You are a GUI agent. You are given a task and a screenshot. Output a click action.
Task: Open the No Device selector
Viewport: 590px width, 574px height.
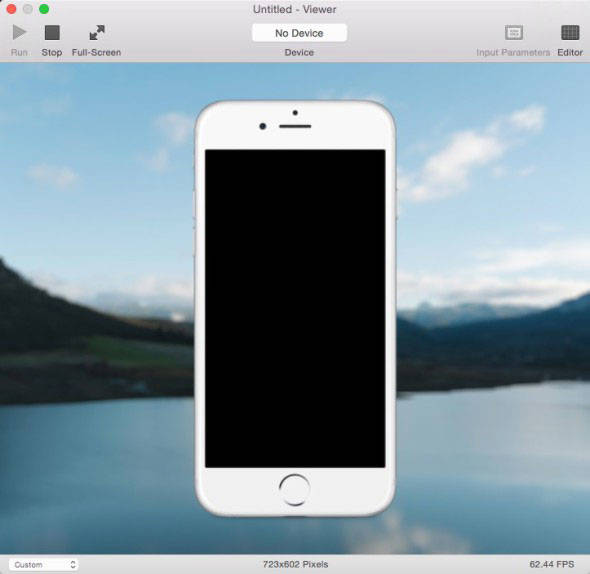pyautogui.click(x=299, y=33)
